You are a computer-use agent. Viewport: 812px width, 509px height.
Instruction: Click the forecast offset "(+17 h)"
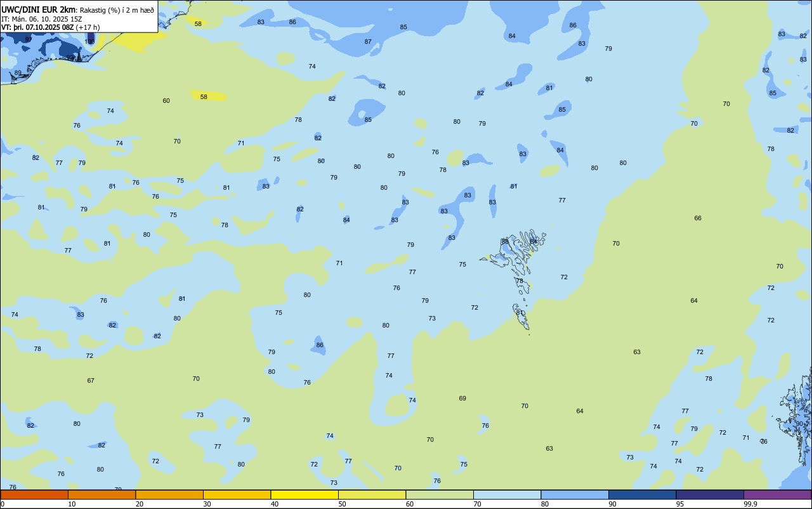(88, 27)
